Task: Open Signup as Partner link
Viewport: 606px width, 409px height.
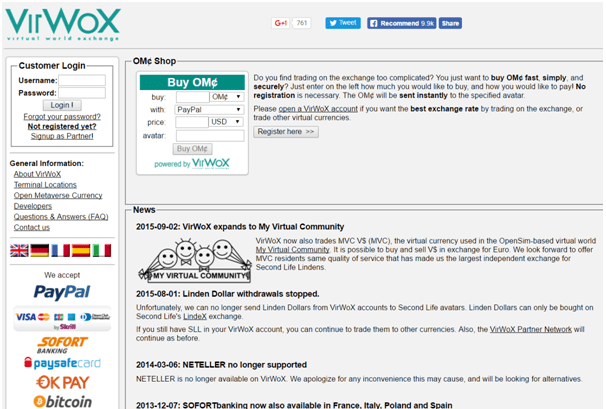Action: coord(62,136)
